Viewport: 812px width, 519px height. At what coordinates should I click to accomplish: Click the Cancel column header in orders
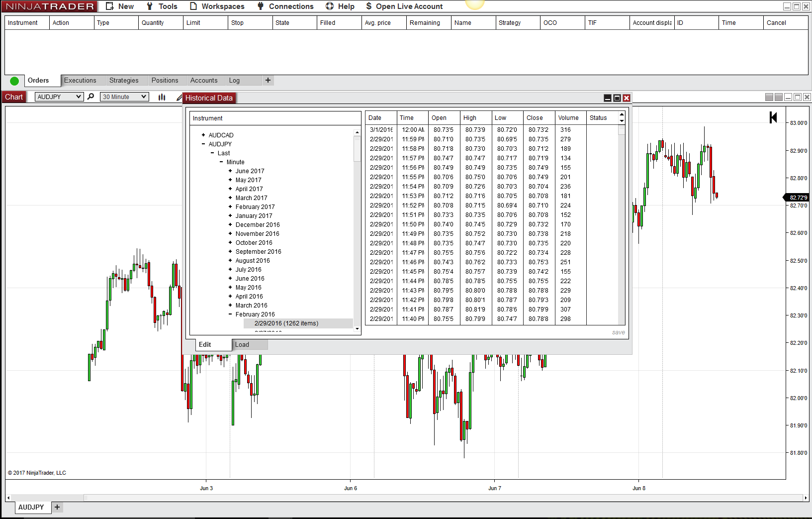tap(786, 23)
